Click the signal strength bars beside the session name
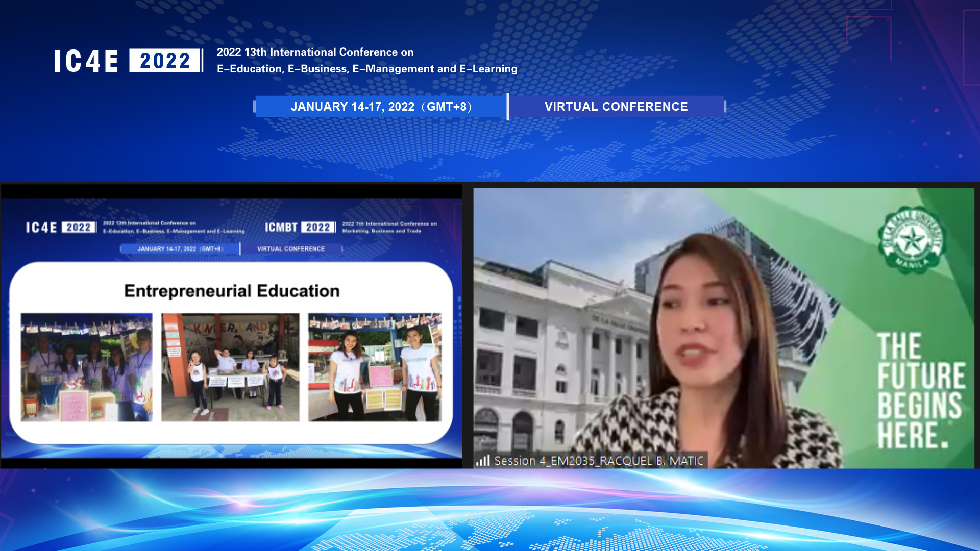Viewport: 980px width, 551px height. click(x=483, y=461)
